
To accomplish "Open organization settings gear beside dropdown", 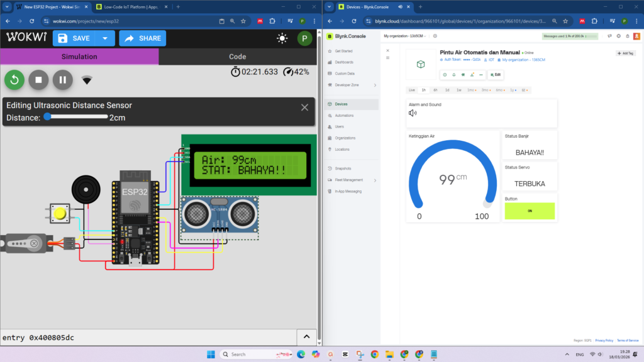I will click(435, 36).
